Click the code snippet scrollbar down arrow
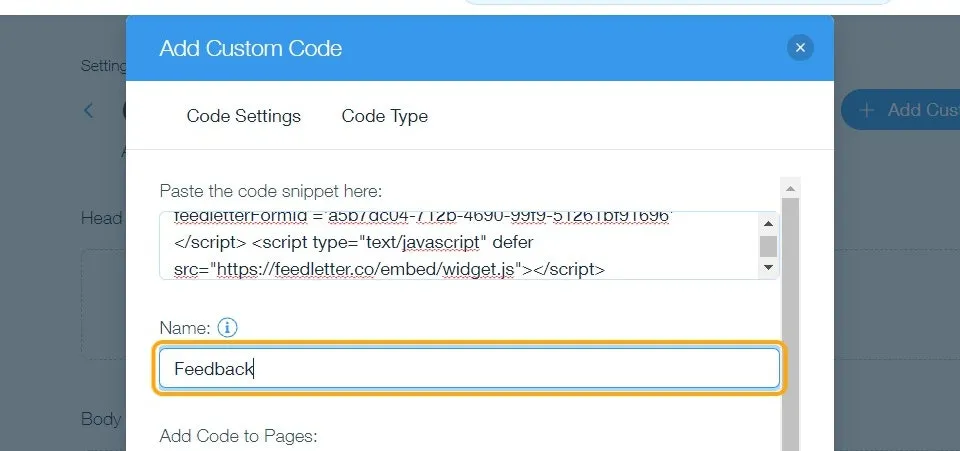Image resolution: width=960 pixels, height=451 pixels. (768, 267)
